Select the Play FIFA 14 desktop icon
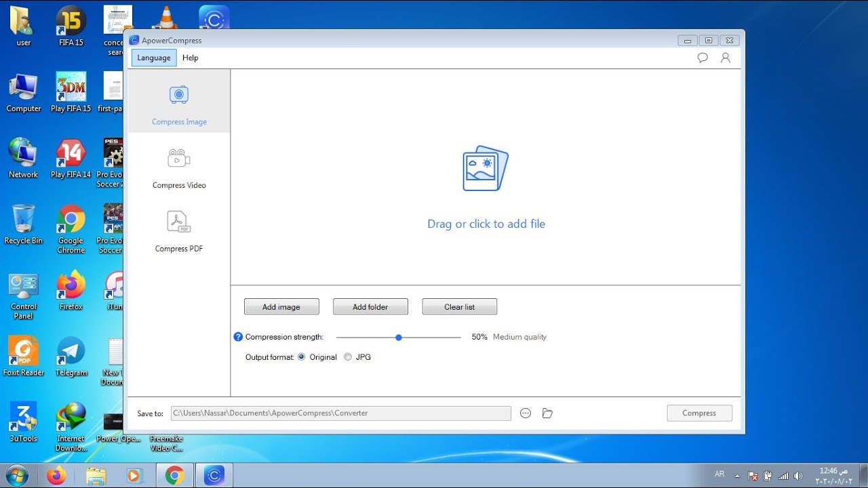868x488 pixels. tap(71, 158)
